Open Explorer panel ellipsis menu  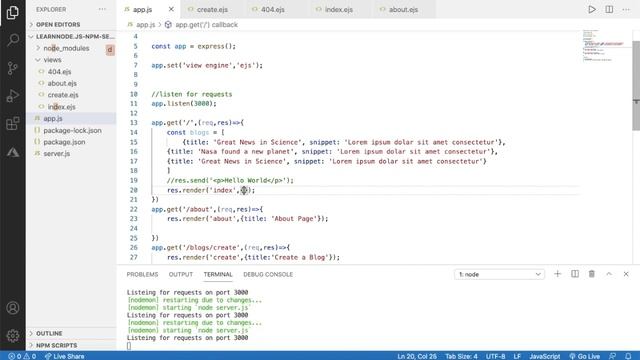(x=102, y=9)
